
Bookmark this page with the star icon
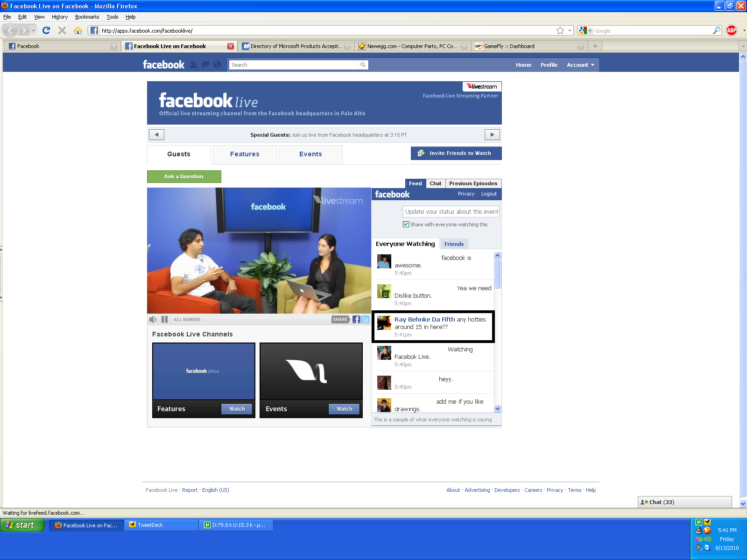pos(560,30)
